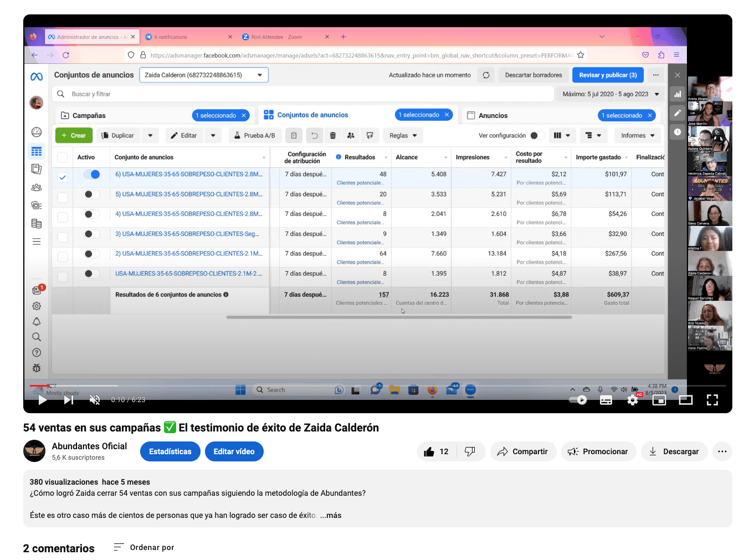Click Buscar y filtrar search field
The width and height of the screenshot is (739, 560).
[304, 94]
